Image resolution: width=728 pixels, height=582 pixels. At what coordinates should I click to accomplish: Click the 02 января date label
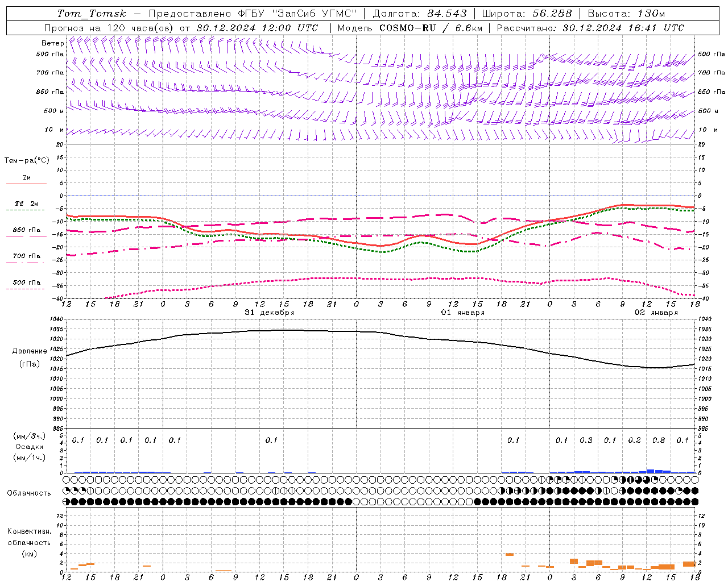coord(656,313)
